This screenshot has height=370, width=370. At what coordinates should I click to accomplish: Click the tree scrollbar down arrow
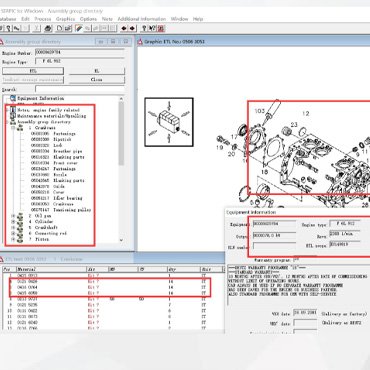pos(121,240)
